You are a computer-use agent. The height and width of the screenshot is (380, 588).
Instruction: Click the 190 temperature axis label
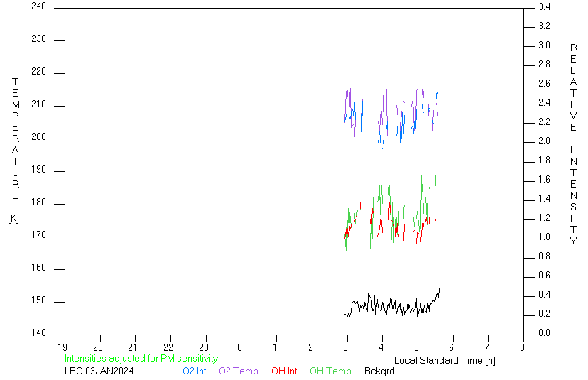(38, 170)
